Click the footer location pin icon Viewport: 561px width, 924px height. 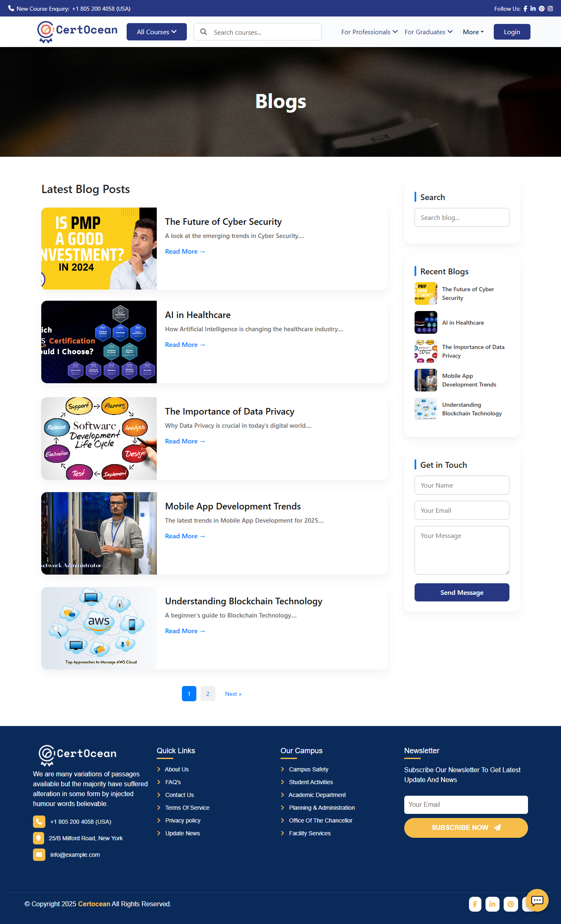pyautogui.click(x=38, y=838)
